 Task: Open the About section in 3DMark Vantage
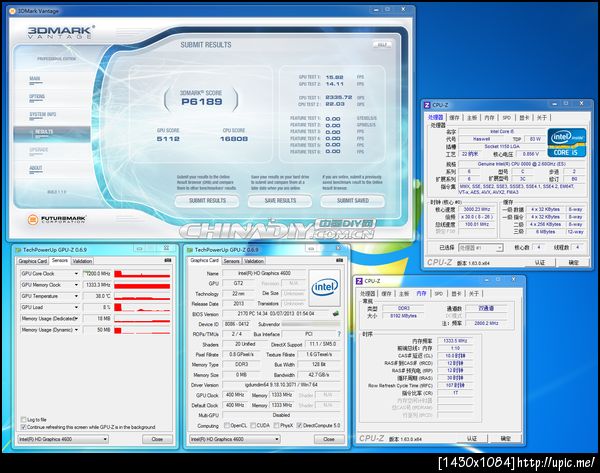click(36, 168)
